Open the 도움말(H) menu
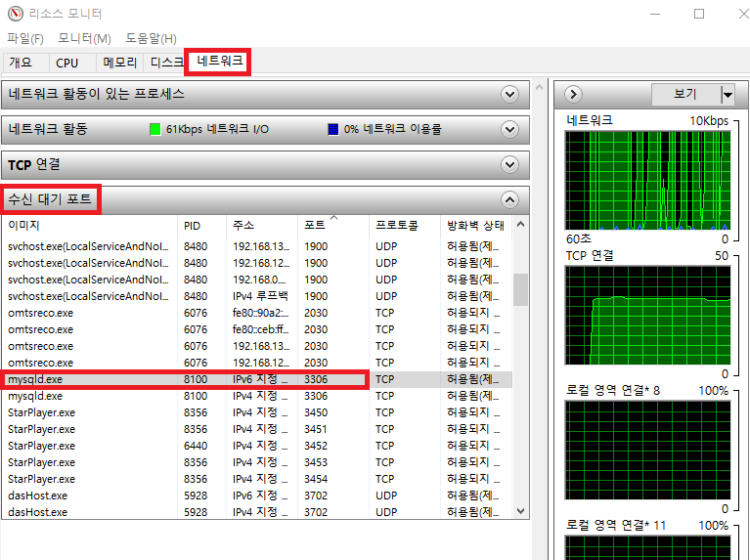This screenshot has height=560, width=750. (x=151, y=38)
